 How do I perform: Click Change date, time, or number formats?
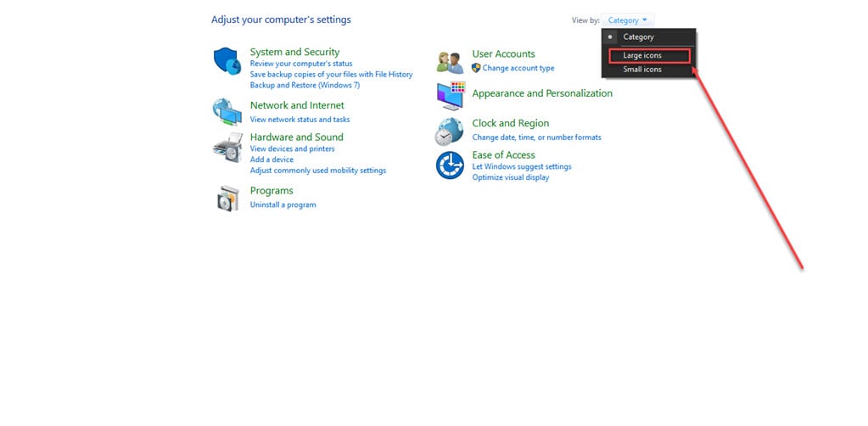(x=536, y=137)
